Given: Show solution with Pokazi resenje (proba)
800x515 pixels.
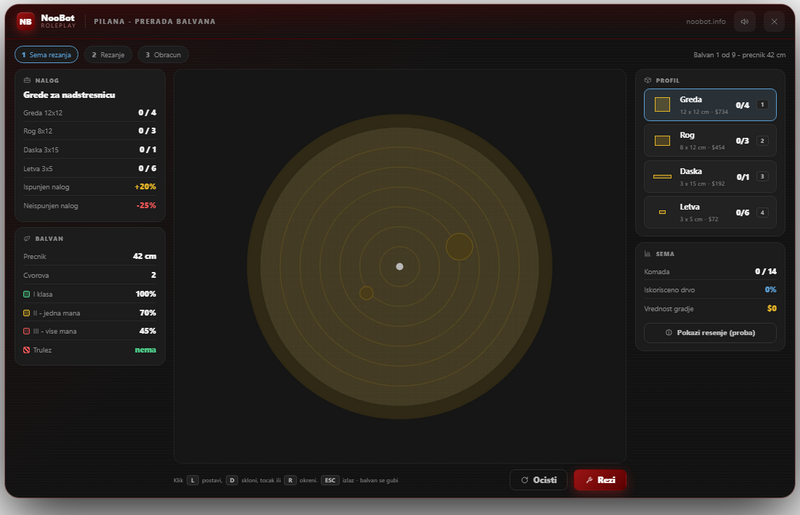Looking at the screenshot, I should (x=710, y=333).
